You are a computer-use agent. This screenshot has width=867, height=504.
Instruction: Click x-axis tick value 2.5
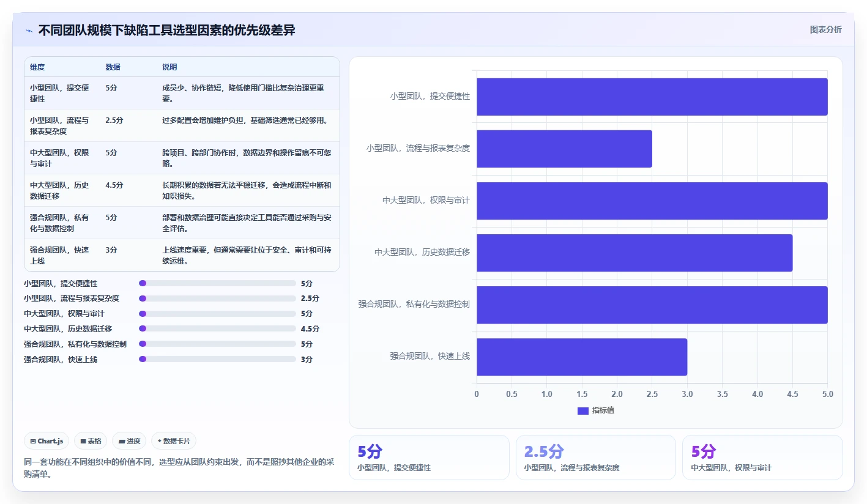point(652,394)
